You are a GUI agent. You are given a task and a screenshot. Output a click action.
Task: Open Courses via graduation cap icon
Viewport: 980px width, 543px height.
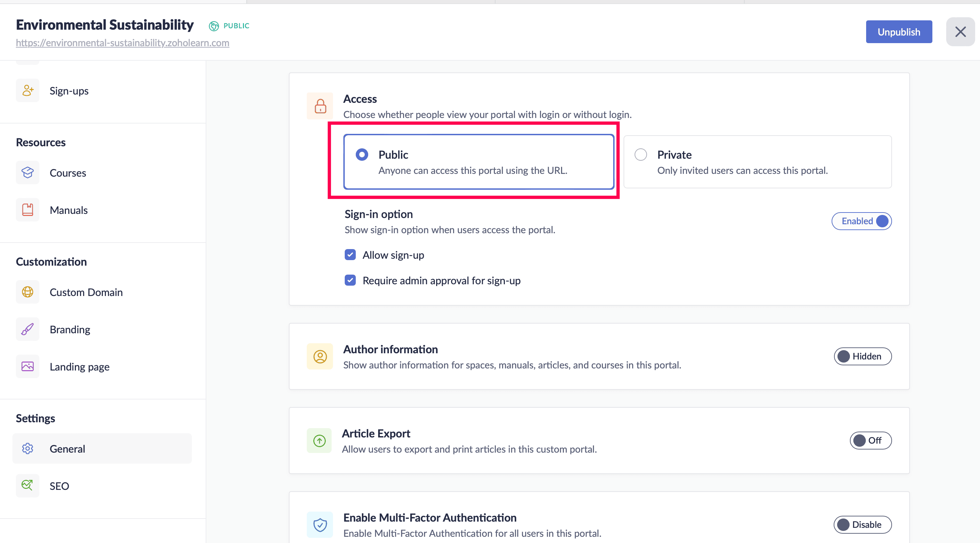tap(27, 172)
